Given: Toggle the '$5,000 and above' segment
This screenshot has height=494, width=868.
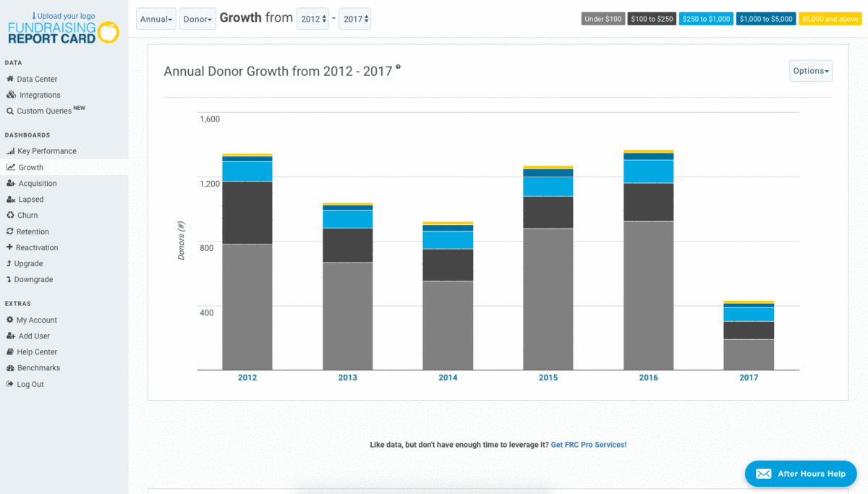Looking at the screenshot, I should (x=830, y=19).
